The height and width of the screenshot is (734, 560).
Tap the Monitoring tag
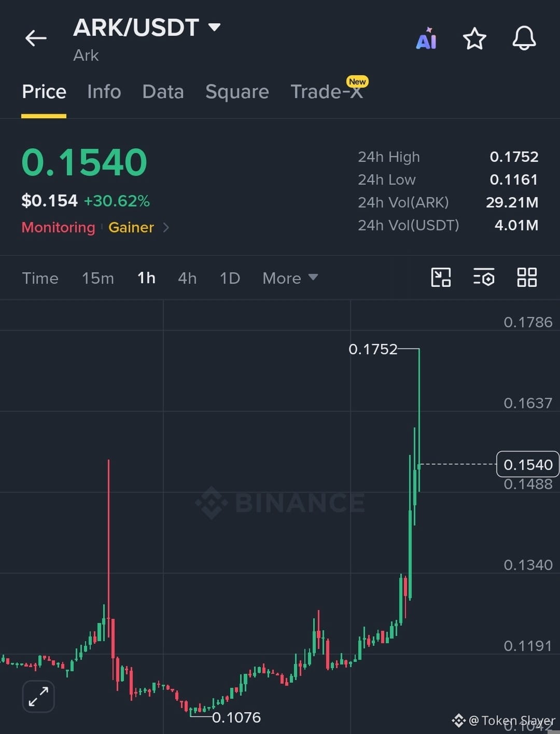tap(58, 227)
